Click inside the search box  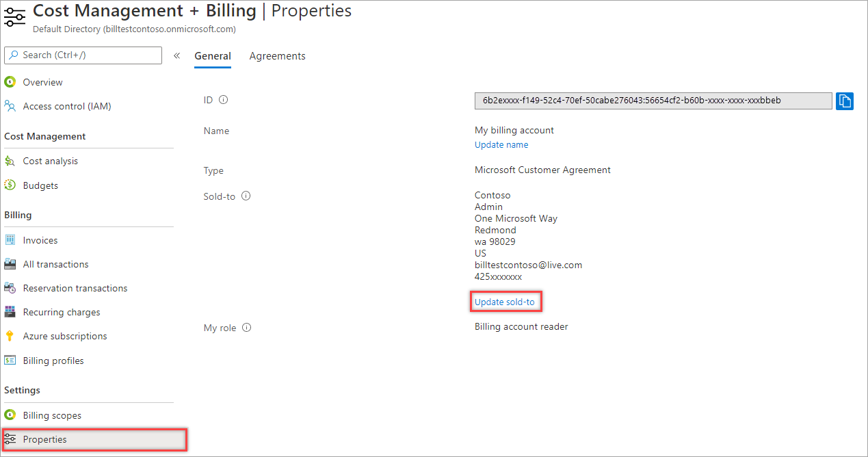82,55
